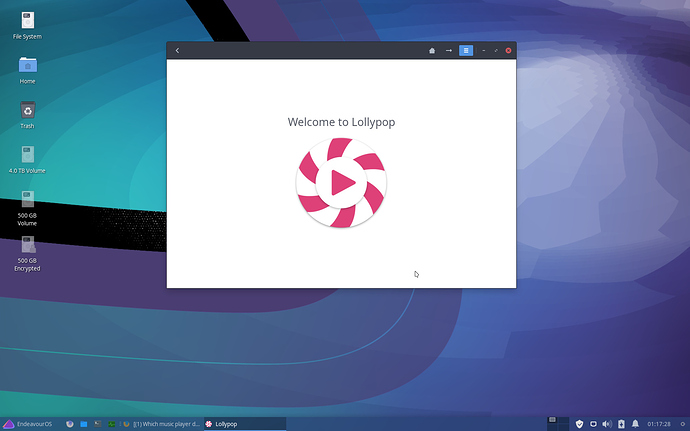The width and height of the screenshot is (690, 431).
Task: Click the home icon in Lollypop header
Action: pos(432,51)
